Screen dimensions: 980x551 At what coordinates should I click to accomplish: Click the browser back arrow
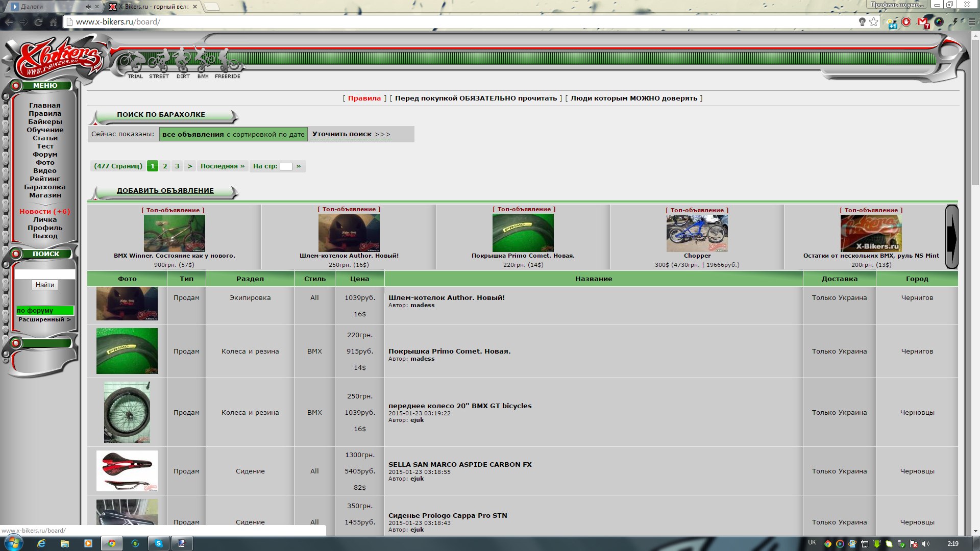click(x=9, y=22)
